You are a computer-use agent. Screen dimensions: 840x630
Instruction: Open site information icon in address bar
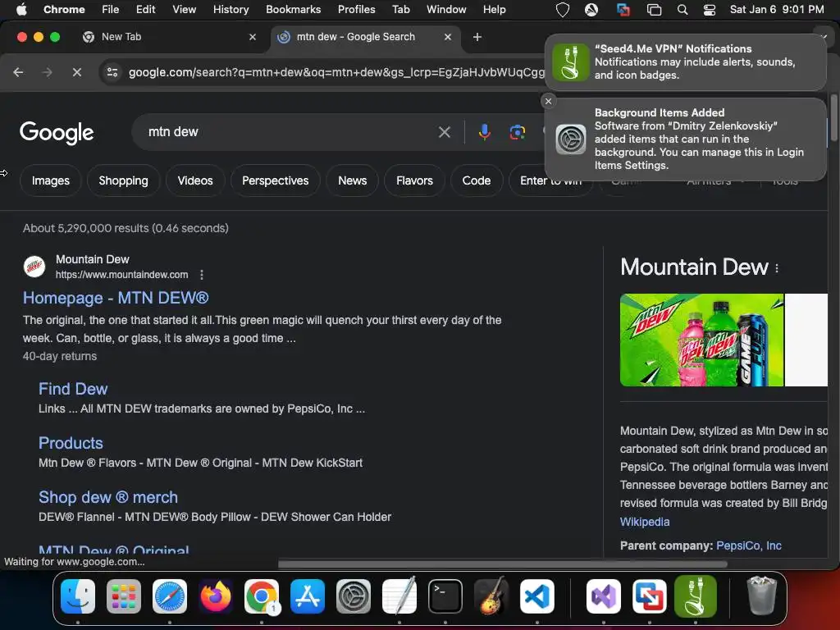coord(112,72)
